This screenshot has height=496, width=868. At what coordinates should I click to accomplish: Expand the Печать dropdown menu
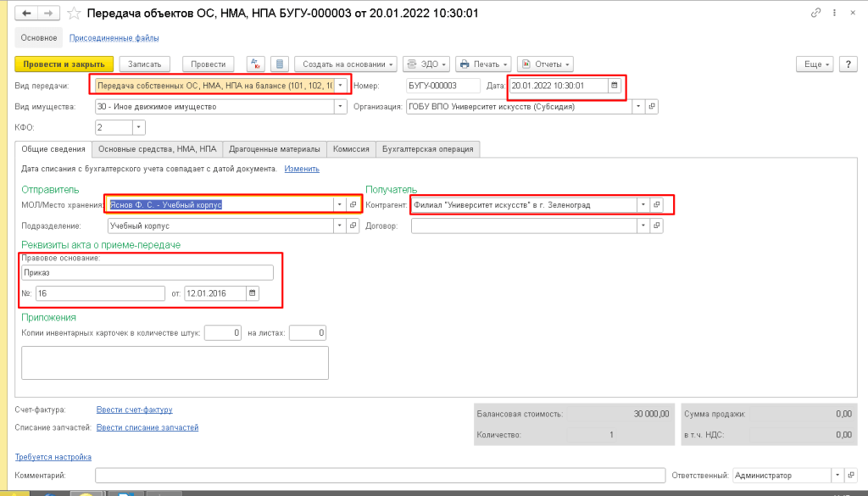(x=483, y=64)
